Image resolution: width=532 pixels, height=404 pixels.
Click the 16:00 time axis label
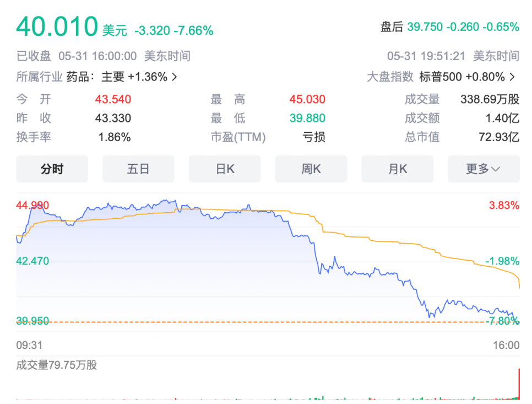coord(506,345)
